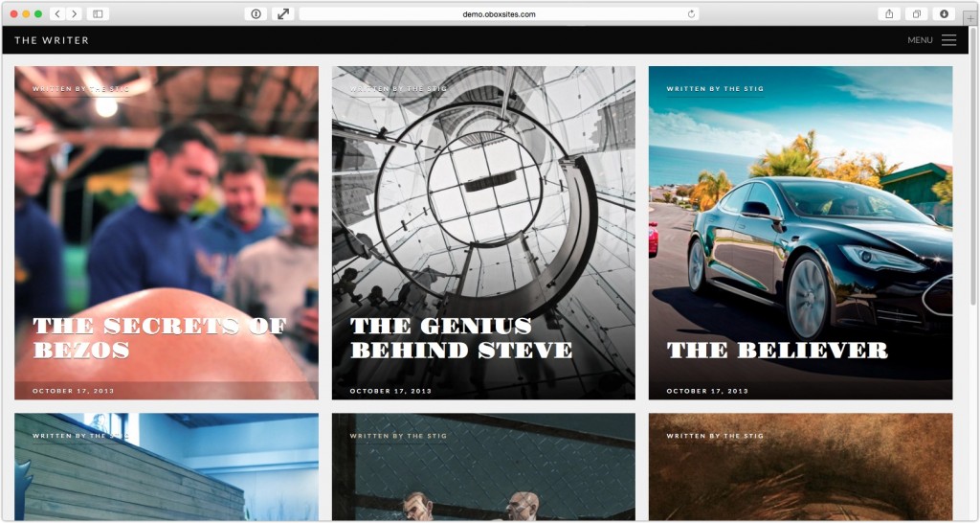Viewport: 980px width, 523px height.
Task: Click October 17, 2013 date on Believer card
Action: [x=707, y=391]
